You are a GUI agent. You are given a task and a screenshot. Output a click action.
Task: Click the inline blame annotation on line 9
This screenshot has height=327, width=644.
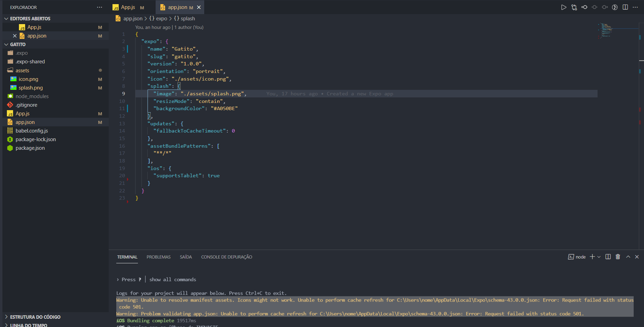(330, 94)
